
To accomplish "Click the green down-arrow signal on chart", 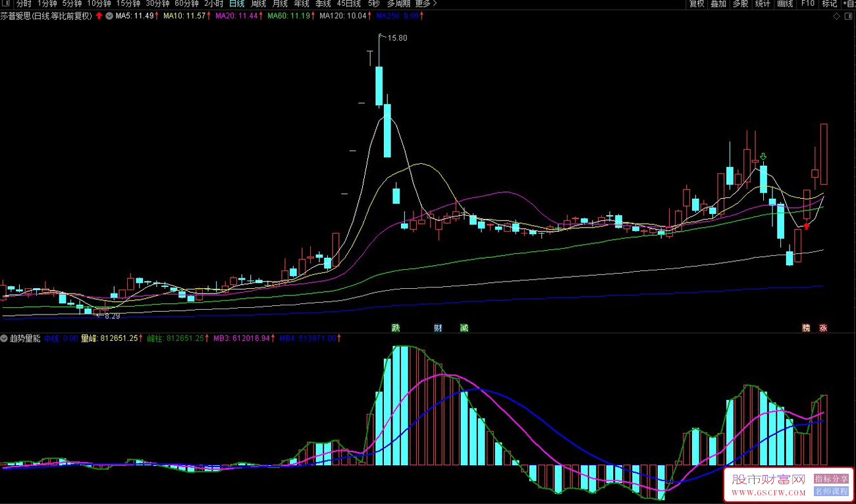I will click(x=763, y=157).
